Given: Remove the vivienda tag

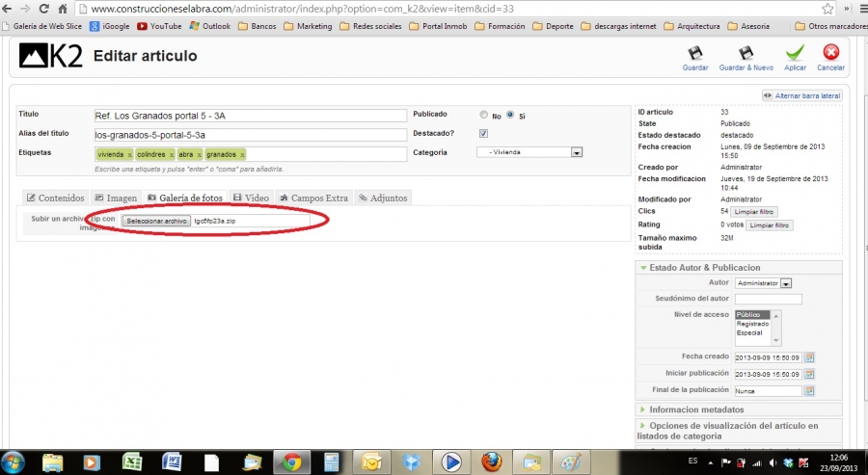Looking at the screenshot, I should pyautogui.click(x=129, y=155).
